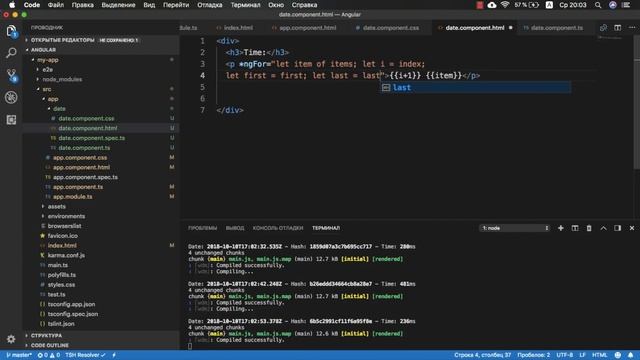Image resolution: width=640 pixels, height=360 pixels.
Task: Kill the terminal with trash icon
Action: (x=589, y=228)
